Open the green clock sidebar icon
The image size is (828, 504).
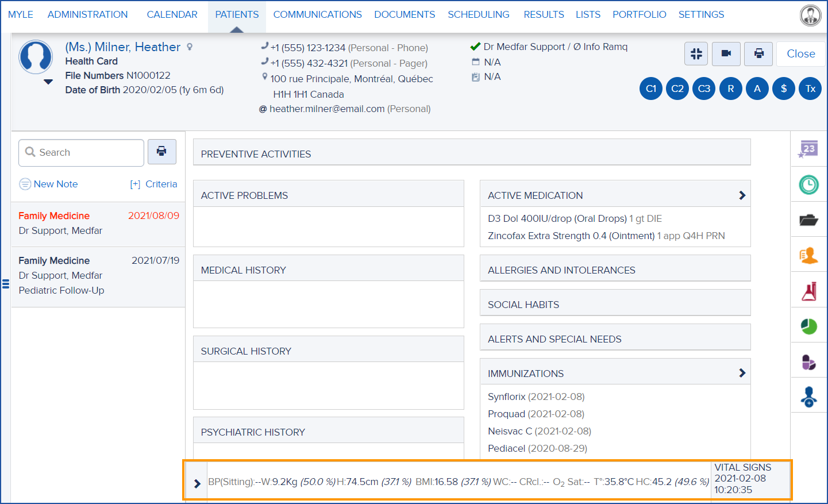(x=808, y=184)
